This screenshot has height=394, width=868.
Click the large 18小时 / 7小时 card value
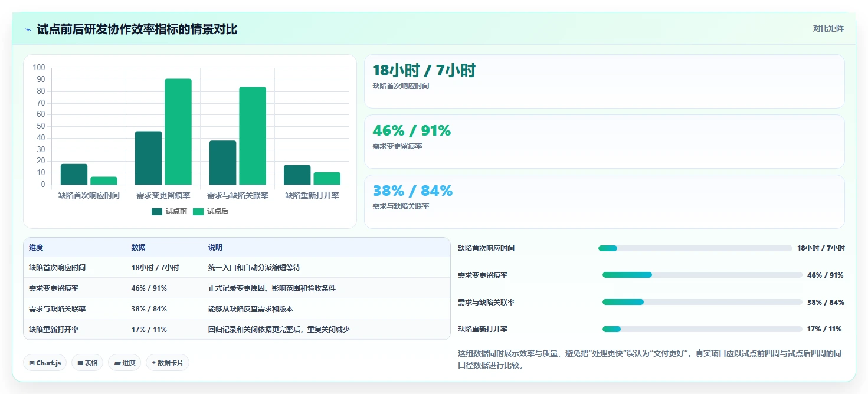click(424, 71)
